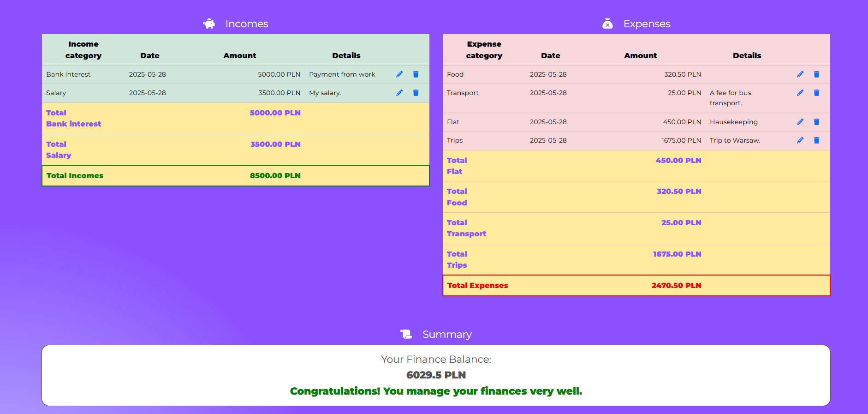The width and height of the screenshot is (868, 414).
Task: Click the finance balance 6029.5 PLN value
Action: coord(436,375)
